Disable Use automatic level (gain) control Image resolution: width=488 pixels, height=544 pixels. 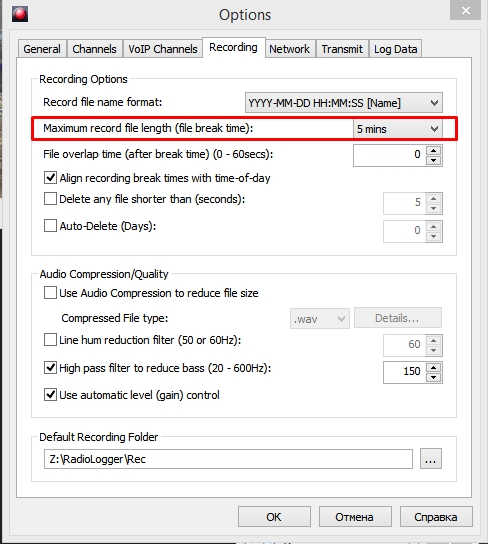click(50, 395)
